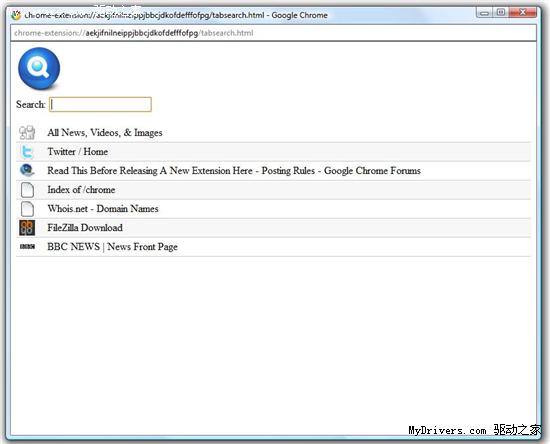This screenshot has height=444, width=550.
Task: Click the BBC News favicon
Action: point(27,247)
